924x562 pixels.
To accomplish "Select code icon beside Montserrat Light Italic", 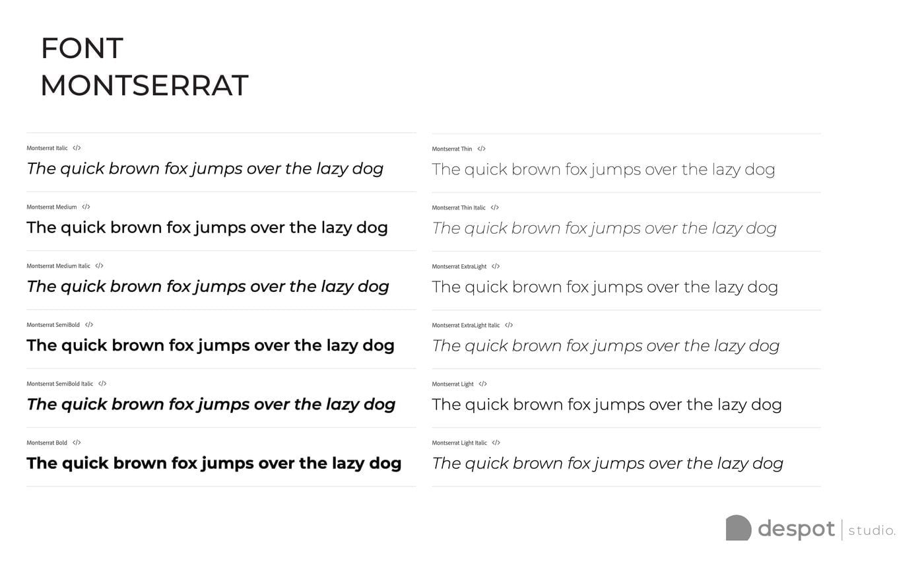I will click(x=496, y=443).
